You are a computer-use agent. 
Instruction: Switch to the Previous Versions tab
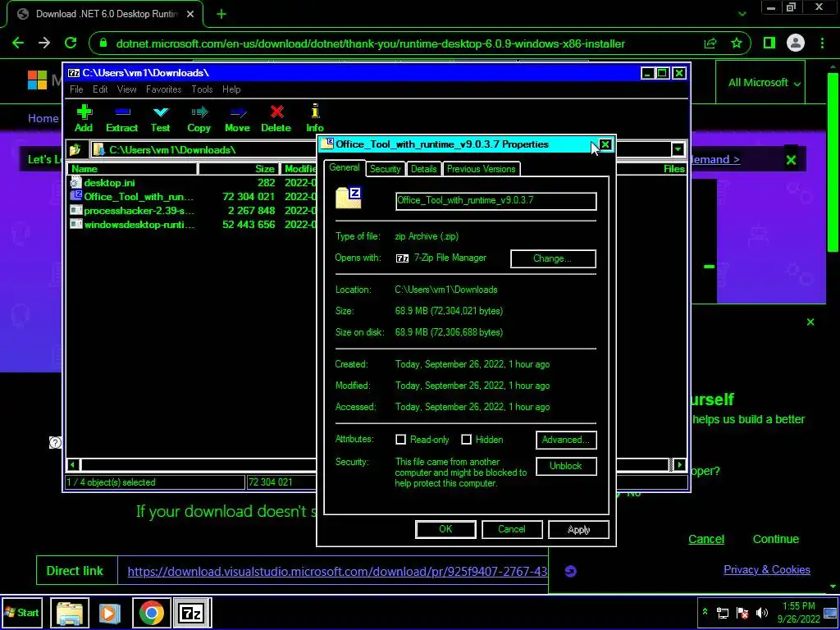(481, 169)
